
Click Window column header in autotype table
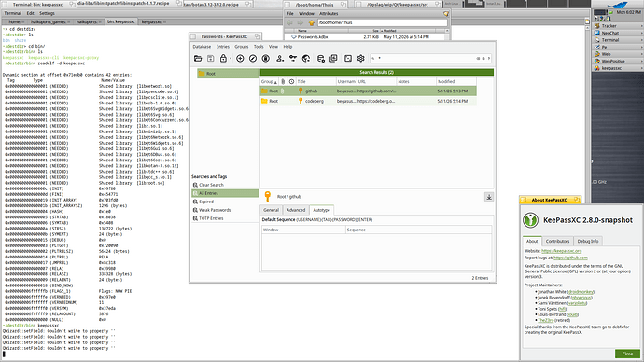point(303,230)
